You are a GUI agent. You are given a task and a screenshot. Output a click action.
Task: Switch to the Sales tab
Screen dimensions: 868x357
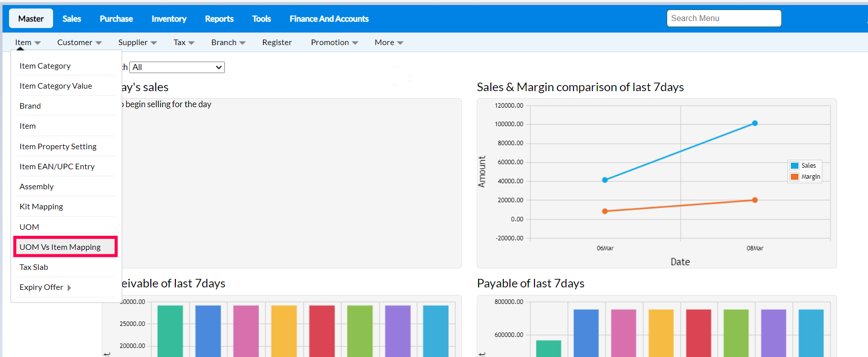point(72,19)
